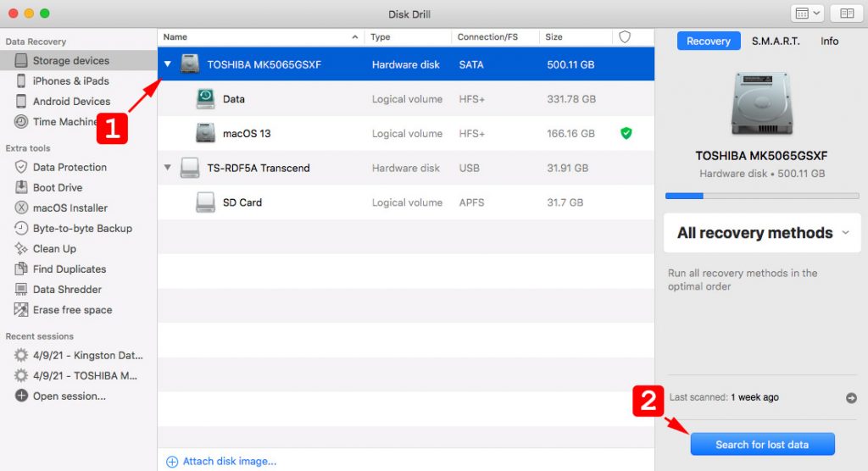This screenshot has height=471, width=868.
Task: Click the USB connection cell
Action: tap(470, 168)
